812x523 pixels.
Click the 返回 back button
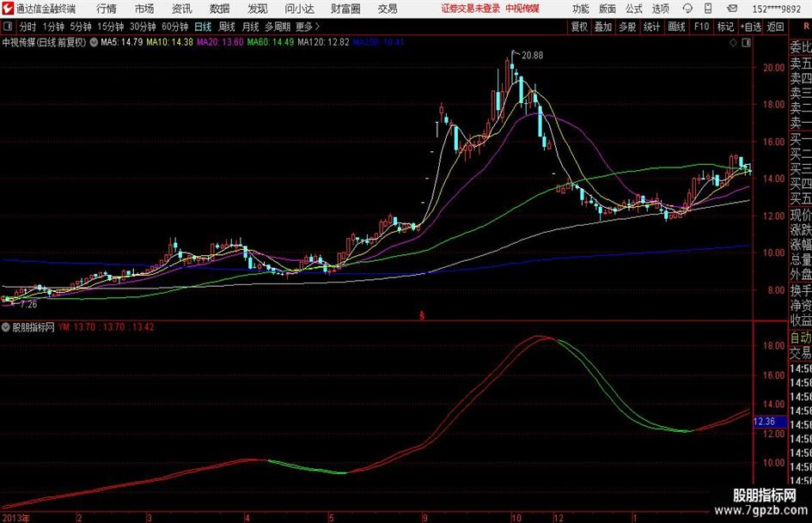coord(775,27)
